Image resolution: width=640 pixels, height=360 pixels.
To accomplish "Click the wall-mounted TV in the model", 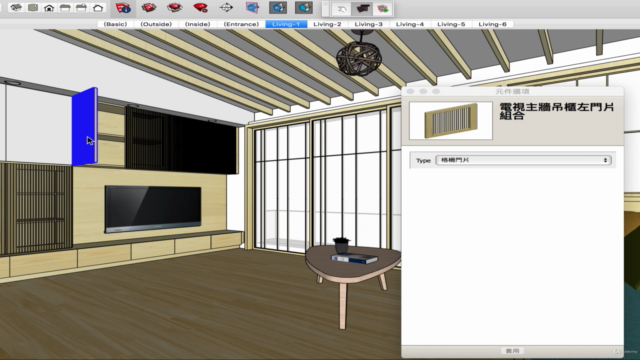I will [x=153, y=209].
